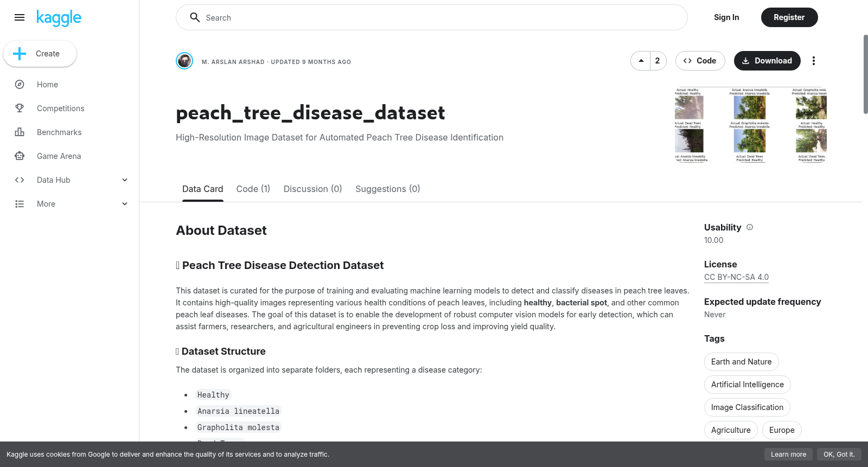Open M. Arslan Arshad's profile avatar
This screenshot has width=868, height=467.
[184, 61]
